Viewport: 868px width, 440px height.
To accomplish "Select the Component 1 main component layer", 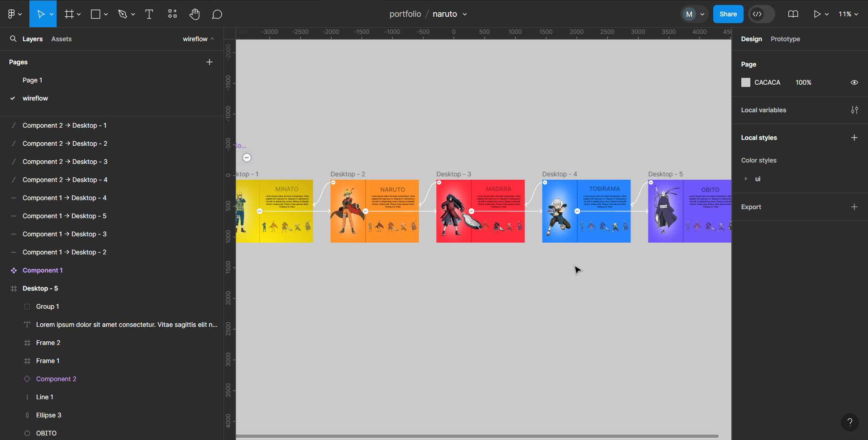I will 43,270.
